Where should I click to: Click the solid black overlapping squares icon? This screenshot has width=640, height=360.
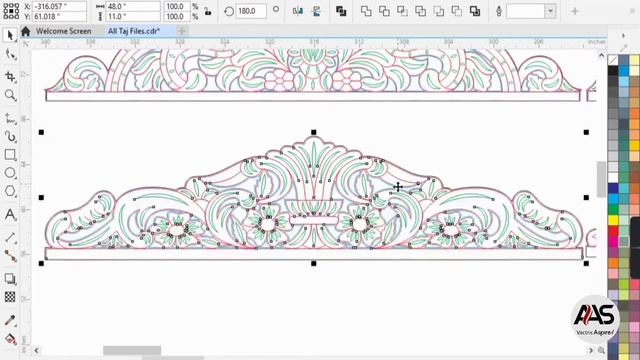point(341,11)
